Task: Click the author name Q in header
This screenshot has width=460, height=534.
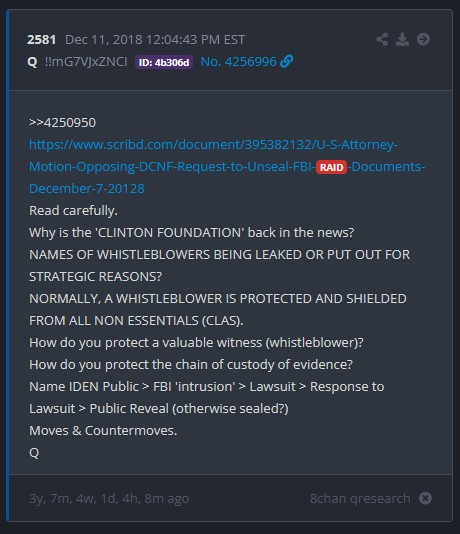Action: coord(32,62)
